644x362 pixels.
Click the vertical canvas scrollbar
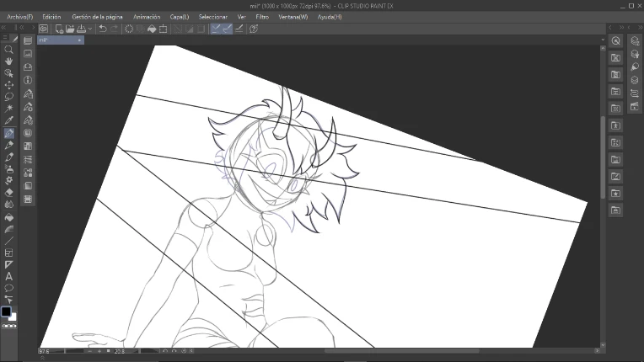pos(603,157)
